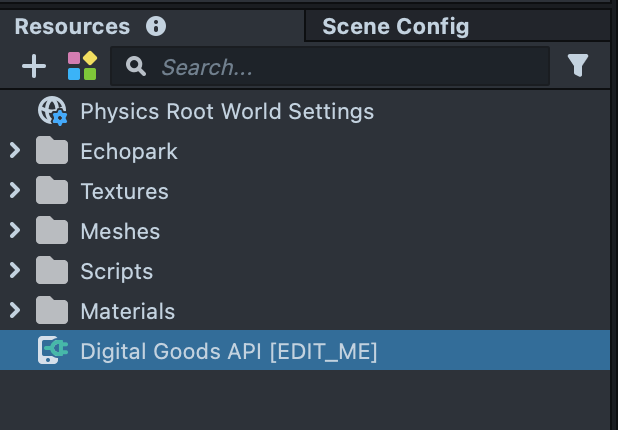Click the add resource plus icon
618x430 pixels.
coord(34,66)
